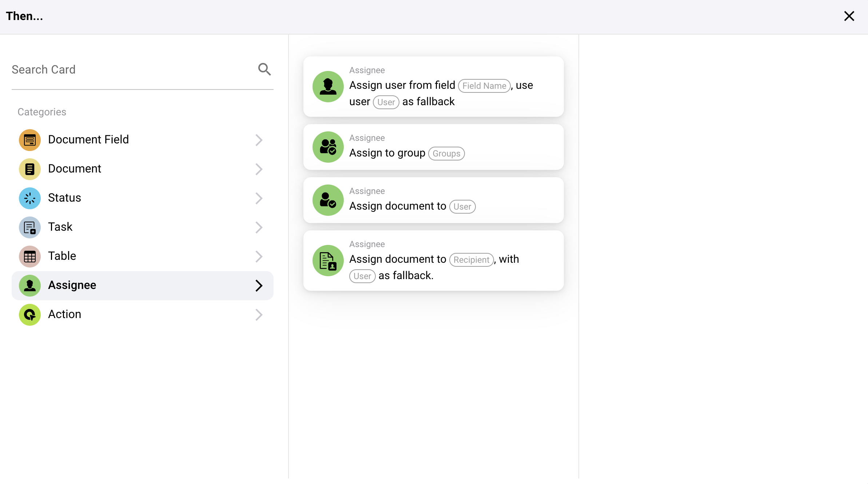Click the blue Status spinner icon
868x484 pixels.
(x=30, y=198)
